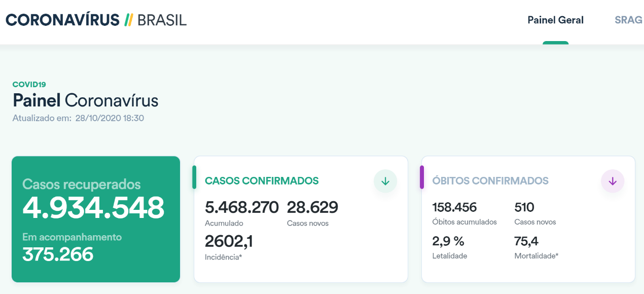644x294 pixels.
Task: Click the purple arrow in Óbitos Confirmados
Action: tap(612, 181)
